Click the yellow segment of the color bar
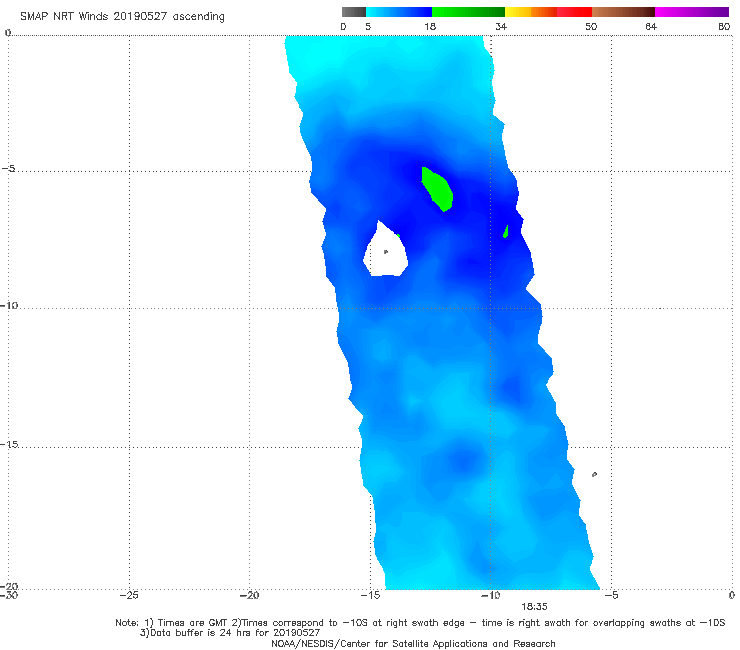 (x=518, y=12)
